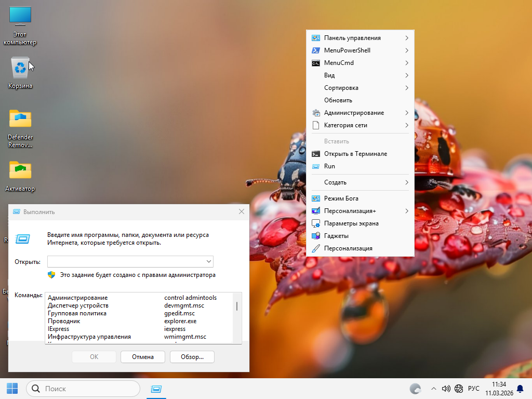
Task: Open the notification bell in taskbar
Action: click(520, 389)
